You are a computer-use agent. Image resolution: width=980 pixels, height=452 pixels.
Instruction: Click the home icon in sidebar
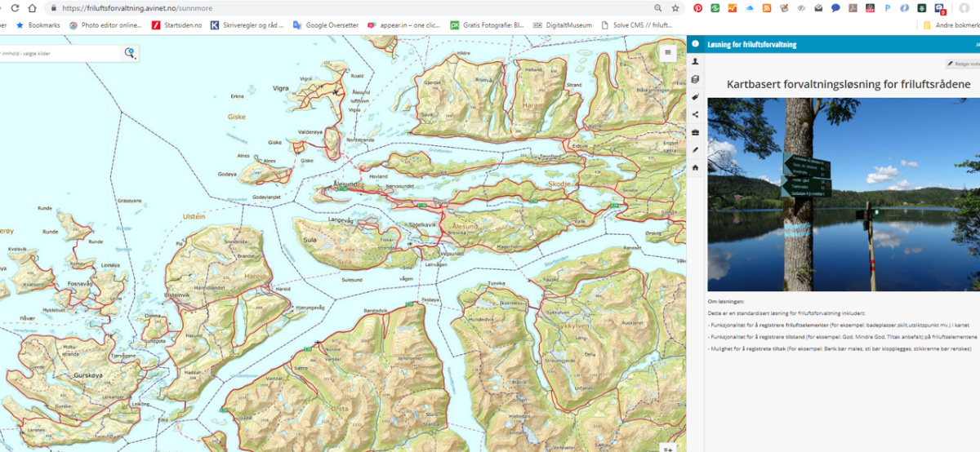tap(695, 167)
